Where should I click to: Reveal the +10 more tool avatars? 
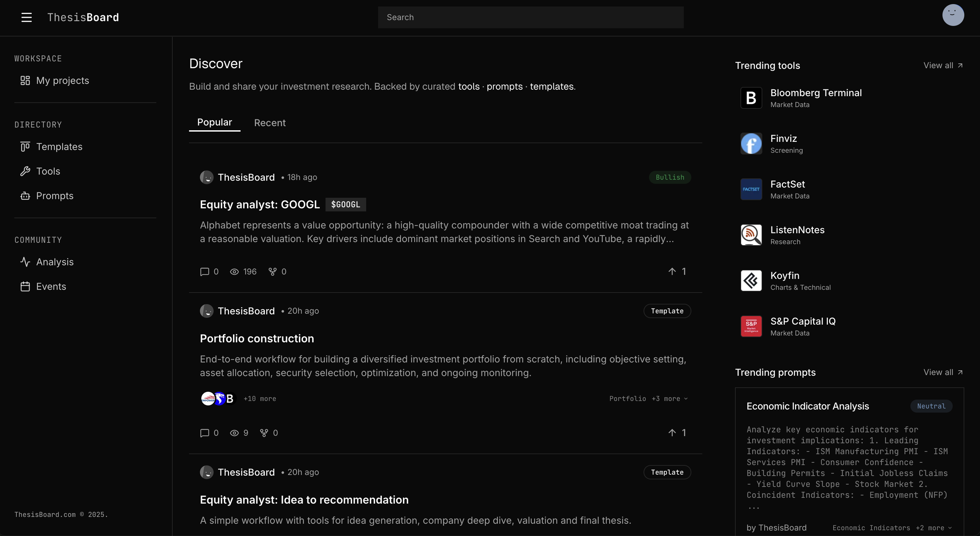click(x=260, y=398)
